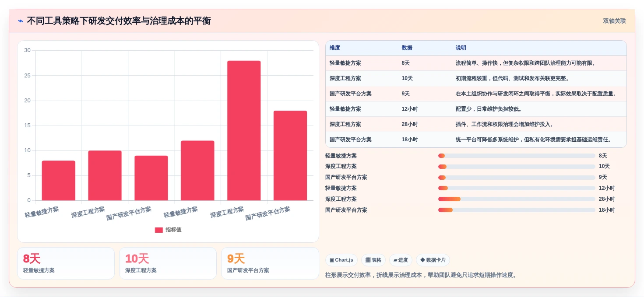Click the 表格 chip with grid icon
This screenshot has width=644, height=297.
click(373, 260)
